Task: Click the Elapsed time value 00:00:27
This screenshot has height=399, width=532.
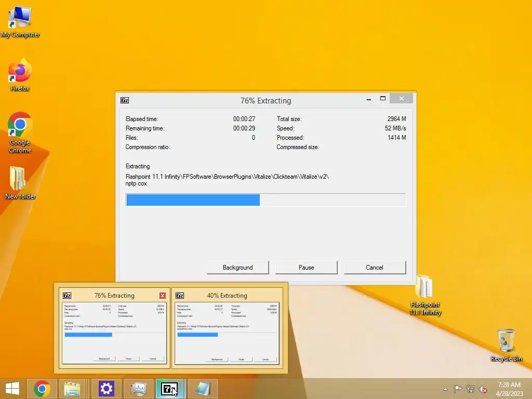Action: 244,119
